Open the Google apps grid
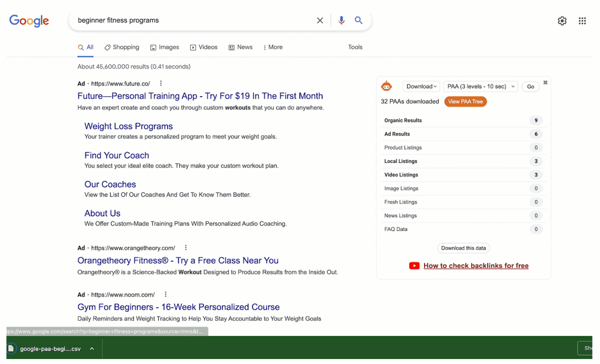600x364 pixels. [x=582, y=21]
